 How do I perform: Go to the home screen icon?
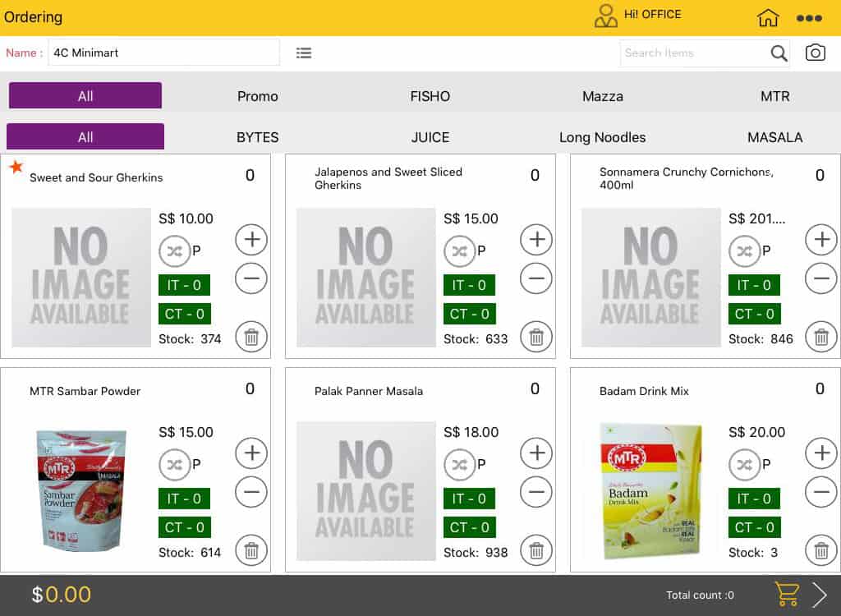click(x=768, y=17)
